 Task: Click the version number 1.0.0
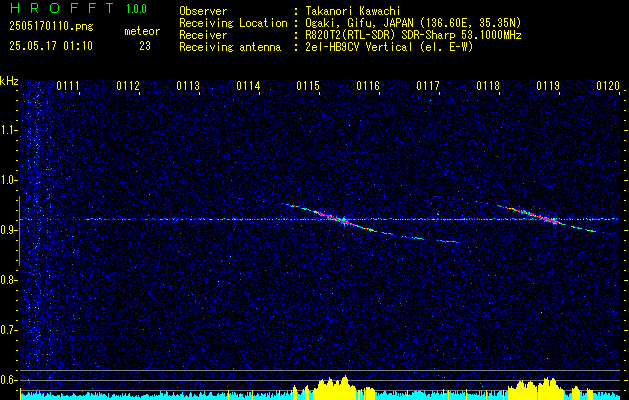[x=136, y=8]
